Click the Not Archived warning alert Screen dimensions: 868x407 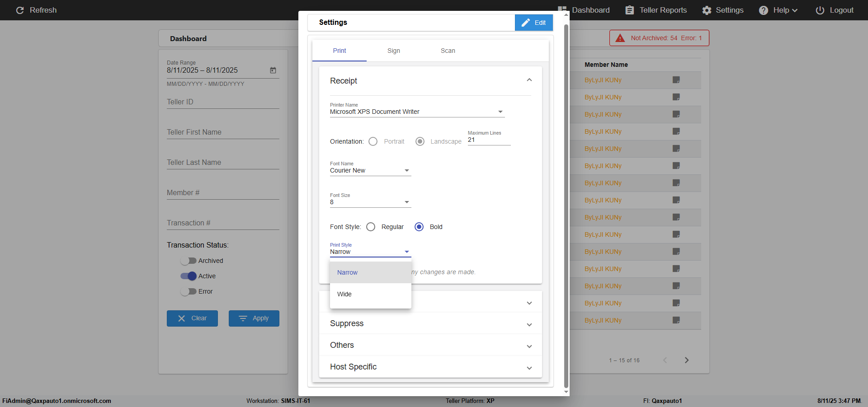tap(659, 38)
